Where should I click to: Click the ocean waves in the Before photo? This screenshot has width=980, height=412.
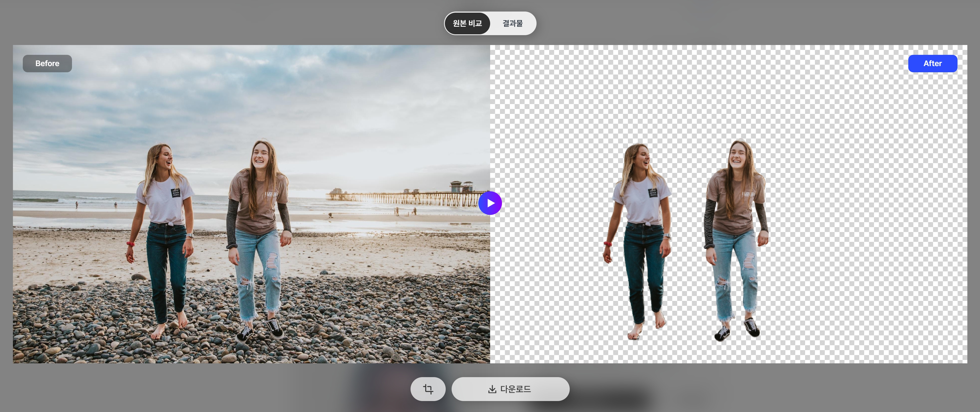(x=46, y=200)
